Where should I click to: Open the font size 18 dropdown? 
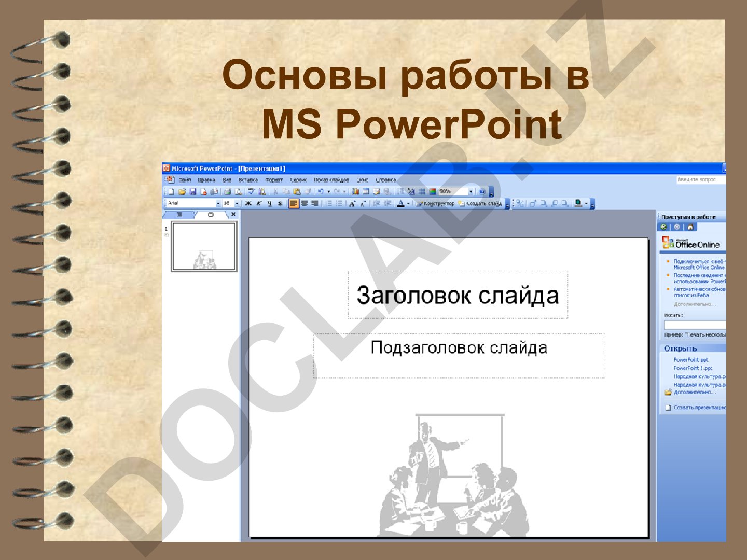237,203
